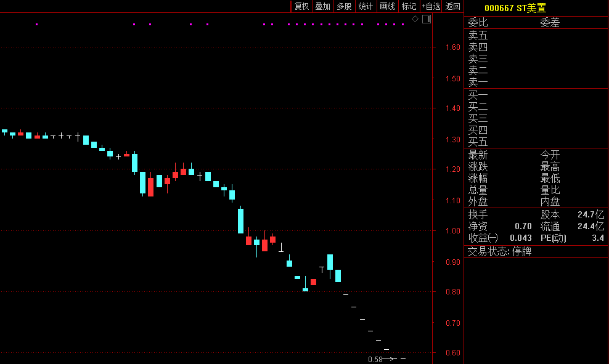Toggle the side panel layout icon
Screen dimensions: 609x364
[x=426, y=19]
